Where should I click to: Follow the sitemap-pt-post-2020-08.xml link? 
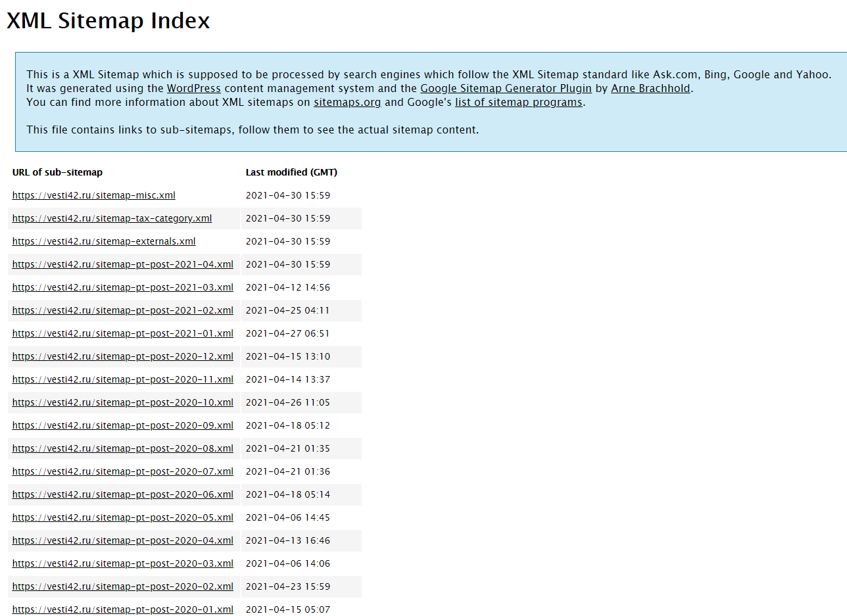pos(122,448)
